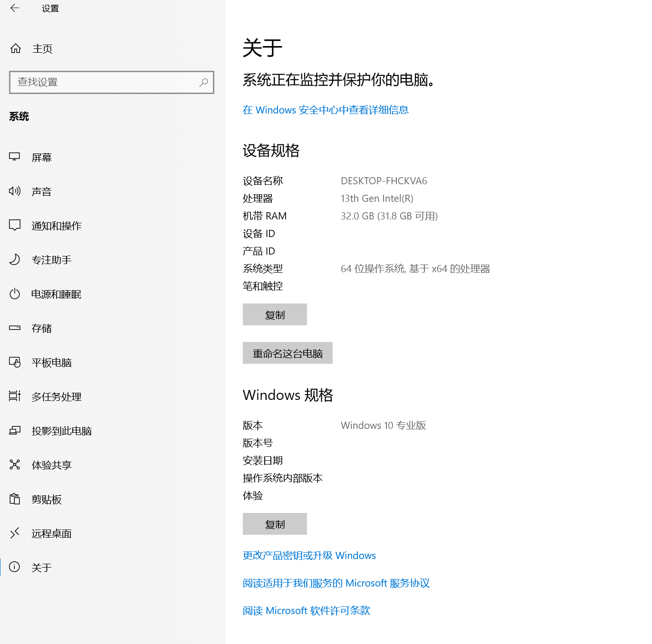Click the 设备规格 heading
652x644 pixels.
271,151
